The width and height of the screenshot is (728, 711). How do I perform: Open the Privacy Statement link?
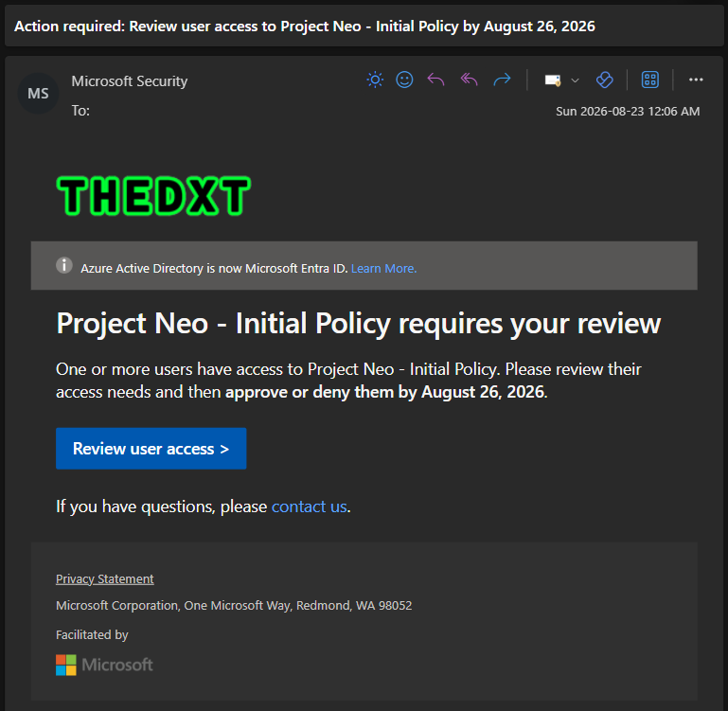[x=104, y=579]
